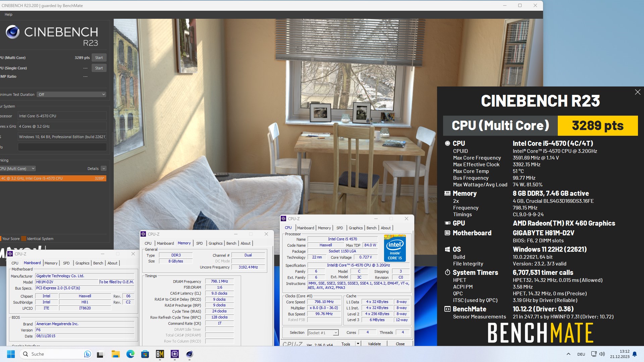Click the Cinebench Processor field
The image size is (644, 362).
pos(62,116)
